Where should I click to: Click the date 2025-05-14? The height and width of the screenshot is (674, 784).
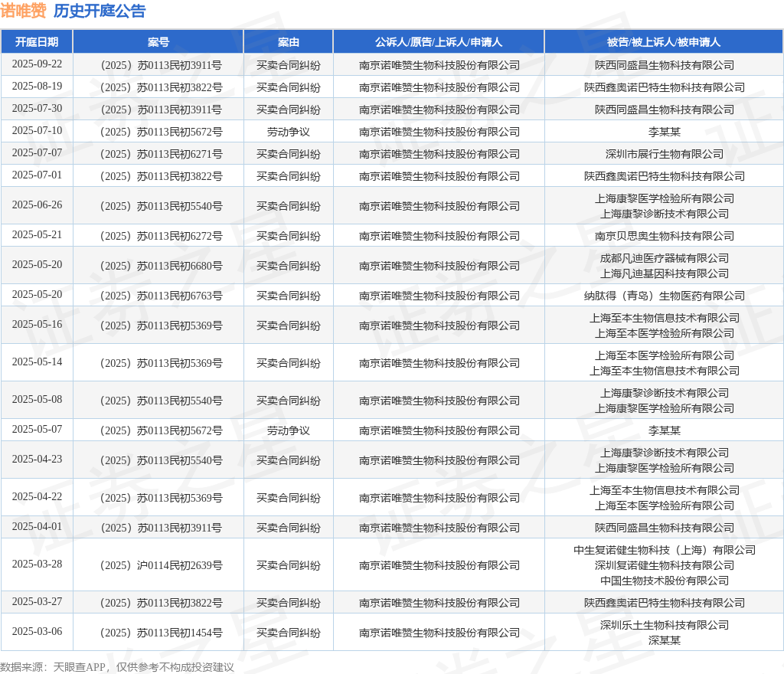point(37,362)
